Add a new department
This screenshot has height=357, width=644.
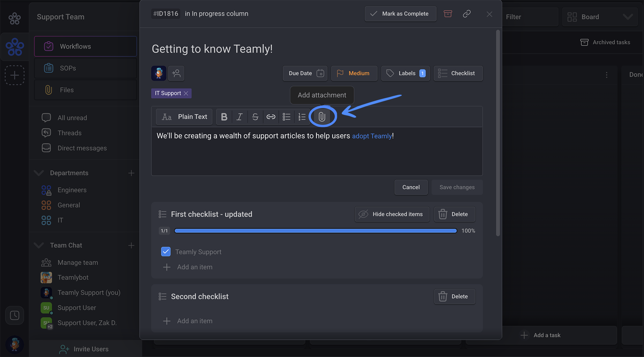[x=131, y=173]
